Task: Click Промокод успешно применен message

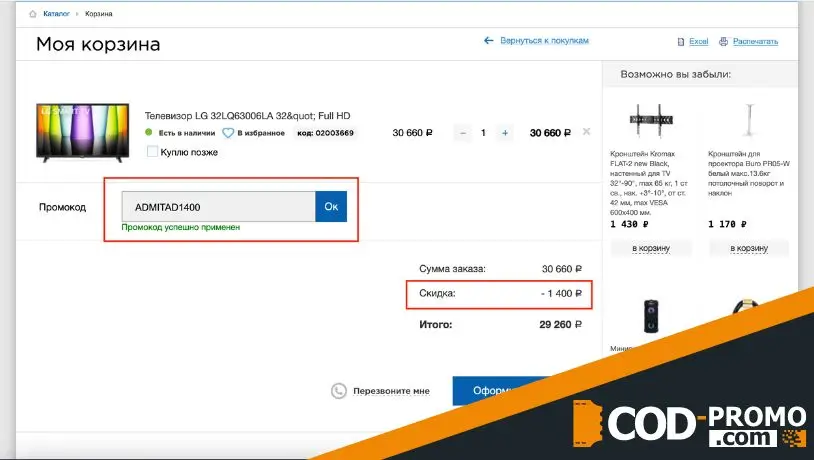Action: (181, 227)
